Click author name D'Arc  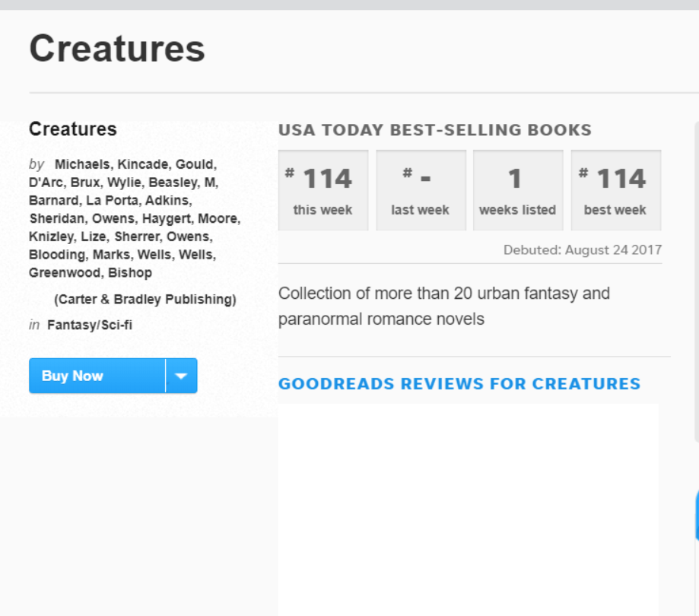[x=47, y=183]
